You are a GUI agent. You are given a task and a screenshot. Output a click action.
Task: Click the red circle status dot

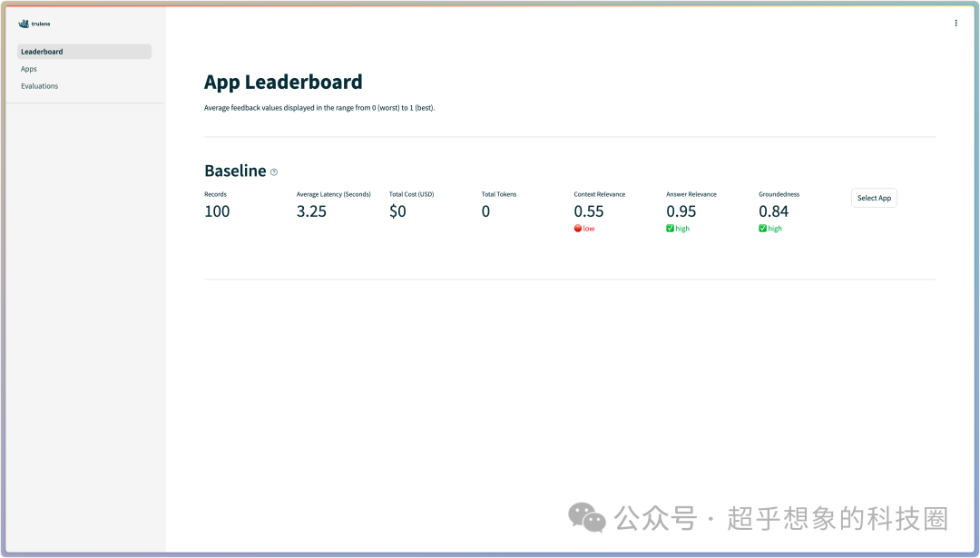tap(578, 228)
